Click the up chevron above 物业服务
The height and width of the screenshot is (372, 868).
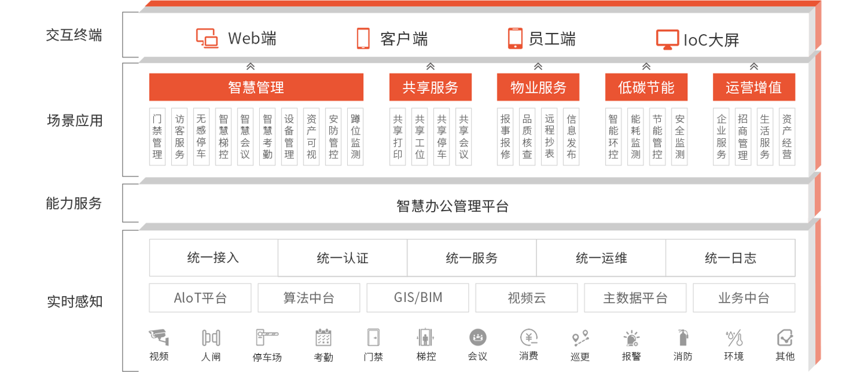pyautogui.click(x=538, y=66)
